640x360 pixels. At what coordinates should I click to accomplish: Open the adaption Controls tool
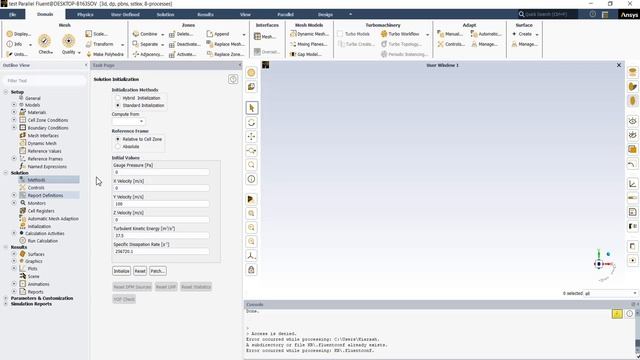pyautogui.click(x=451, y=44)
